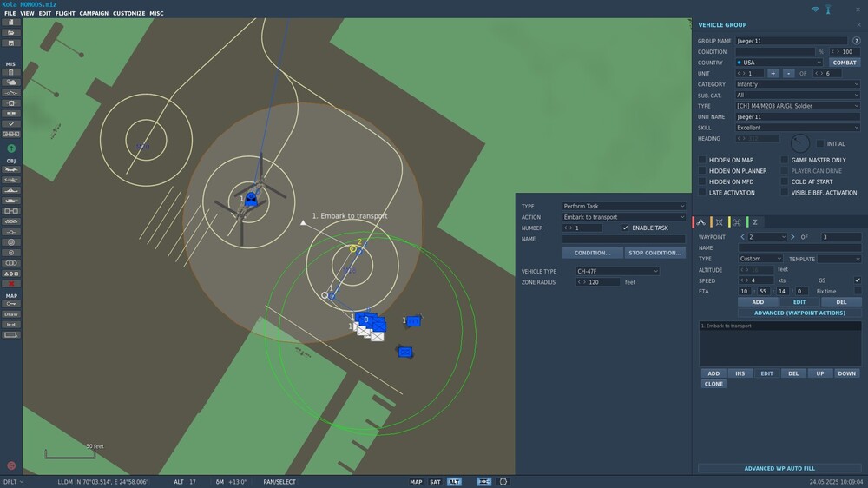Click next waypoint arrow after waypoint number

792,237
